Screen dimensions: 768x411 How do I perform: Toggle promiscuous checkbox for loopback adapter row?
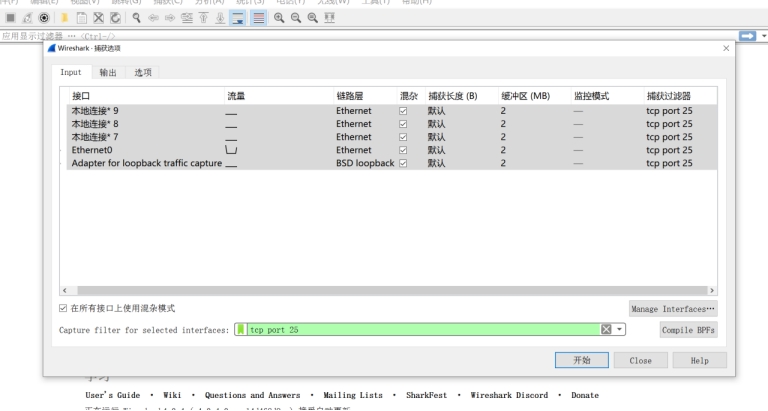(x=404, y=163)
